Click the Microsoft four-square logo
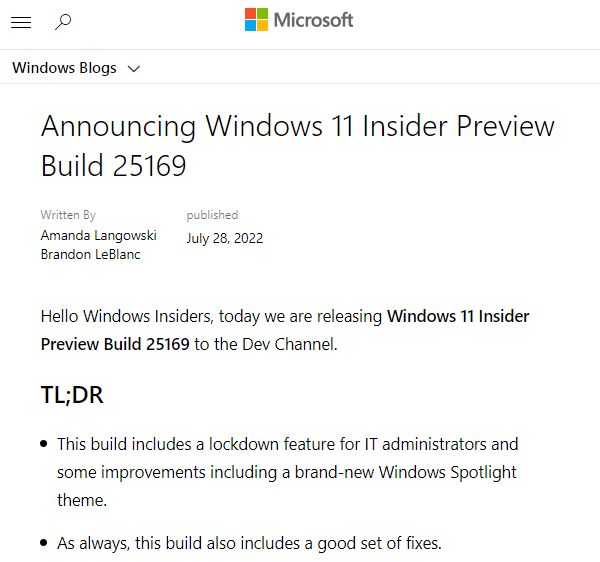Screen dimensions: 600x562 [256, 20]
